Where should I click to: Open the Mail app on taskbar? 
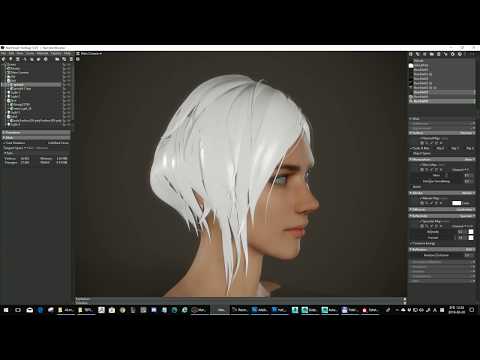pyautogui.click(x=30, y=310)
